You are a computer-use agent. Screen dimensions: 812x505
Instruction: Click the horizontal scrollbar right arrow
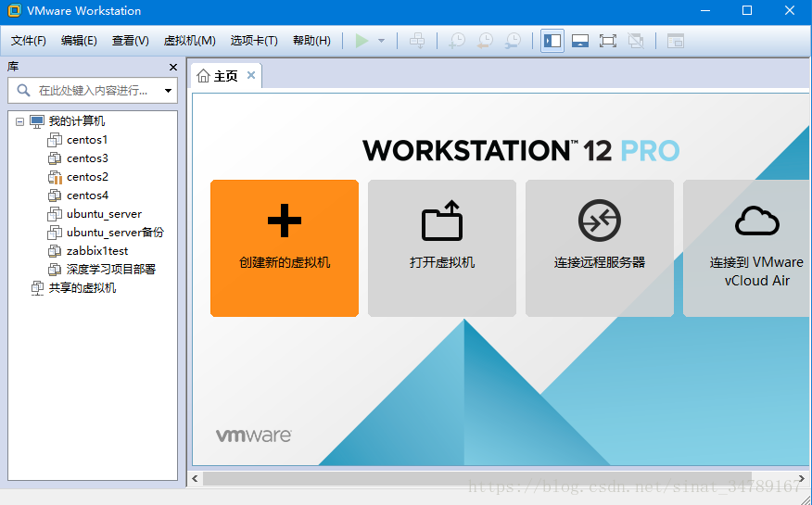tap(801, 479)
